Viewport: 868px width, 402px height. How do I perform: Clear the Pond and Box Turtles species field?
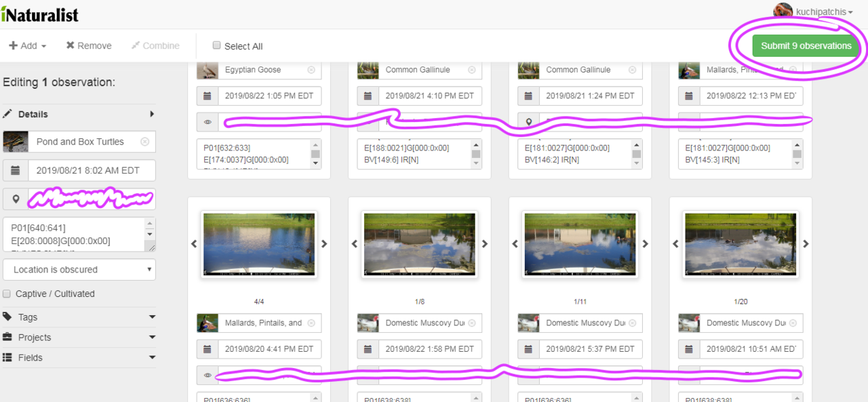click(x=144, y=142)
